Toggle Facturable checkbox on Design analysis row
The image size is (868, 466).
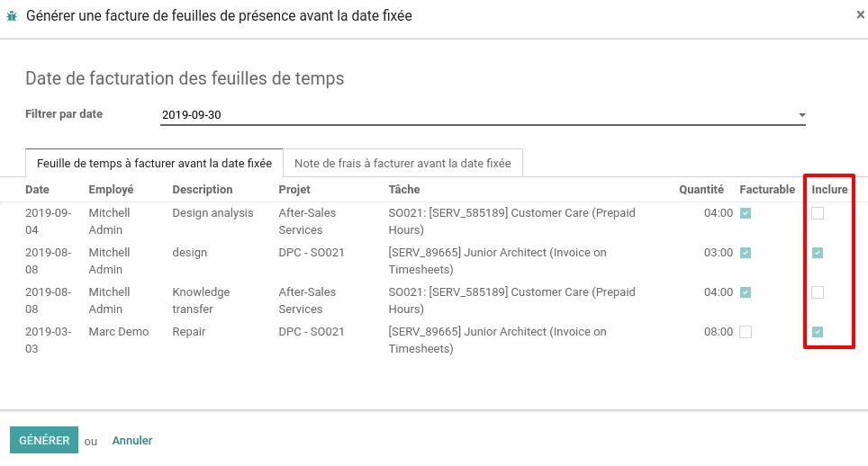pyautogui.click(x=746, y=213)
